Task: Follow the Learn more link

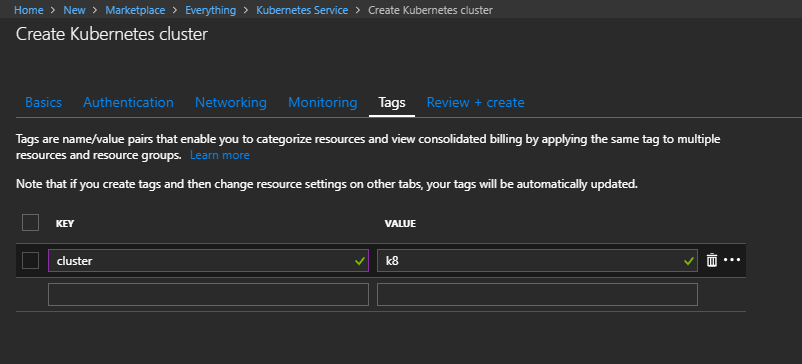Action: tap(220, 155)
